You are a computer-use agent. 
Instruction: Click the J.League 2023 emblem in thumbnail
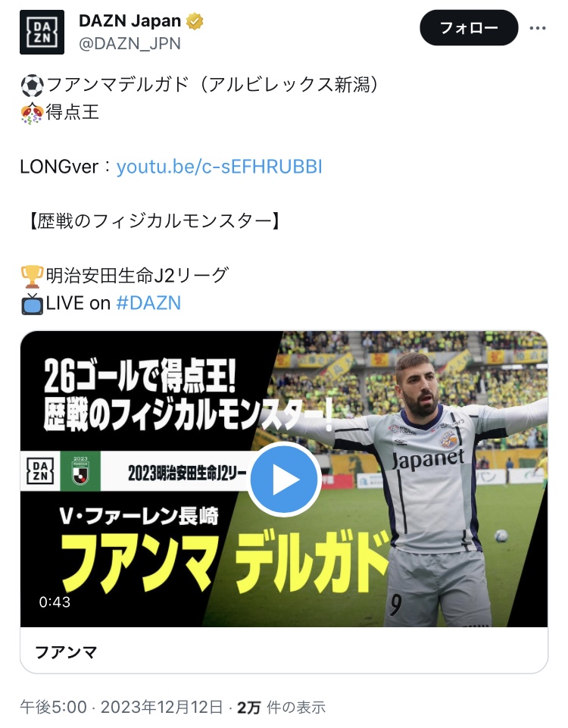coord(80,470)
